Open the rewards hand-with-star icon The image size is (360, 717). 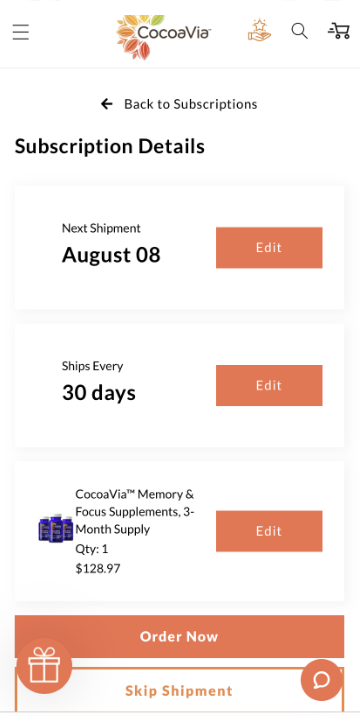(259, 30)
